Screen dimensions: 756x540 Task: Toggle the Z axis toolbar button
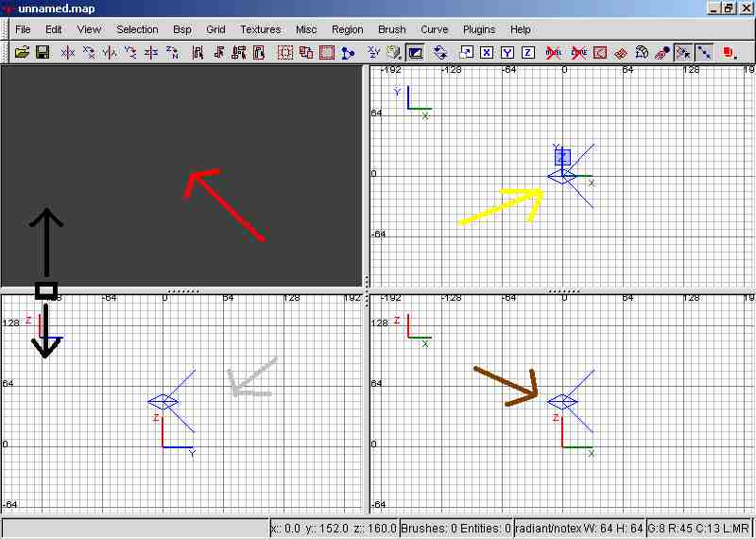[527, 52]
